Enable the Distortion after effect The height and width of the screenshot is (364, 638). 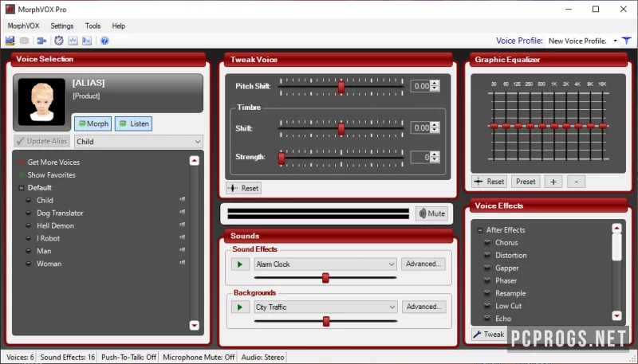click(486, 255)
